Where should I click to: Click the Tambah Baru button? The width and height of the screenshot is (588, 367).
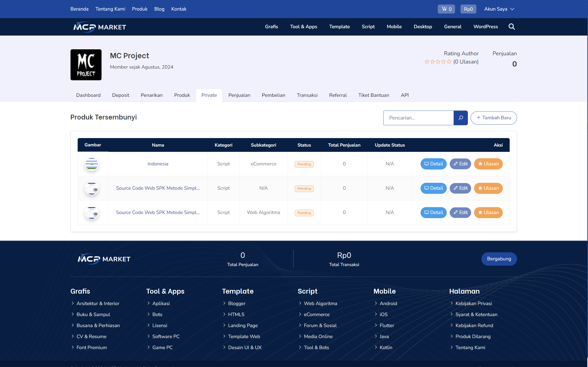tap(493, 118)
